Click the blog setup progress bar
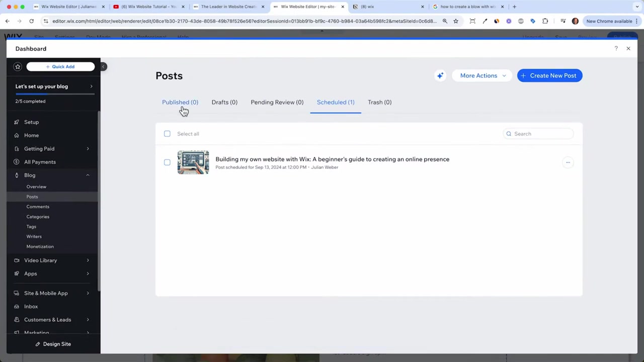Viewport: 644px width, 362px height. coord(54,94)
